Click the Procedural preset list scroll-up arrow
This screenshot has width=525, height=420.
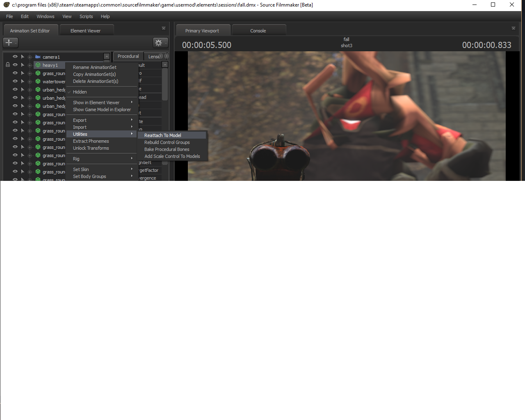click(165, 65)
